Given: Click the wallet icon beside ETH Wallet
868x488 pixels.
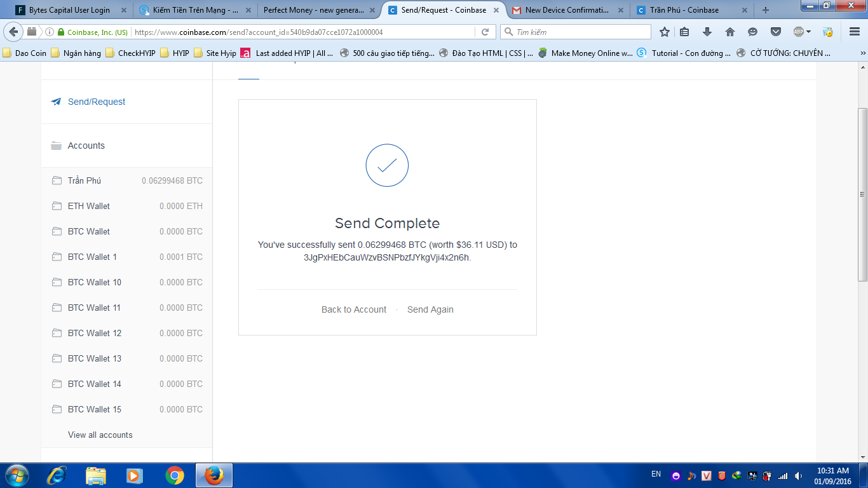Looking at the screenshot, I should coord(57,206).
